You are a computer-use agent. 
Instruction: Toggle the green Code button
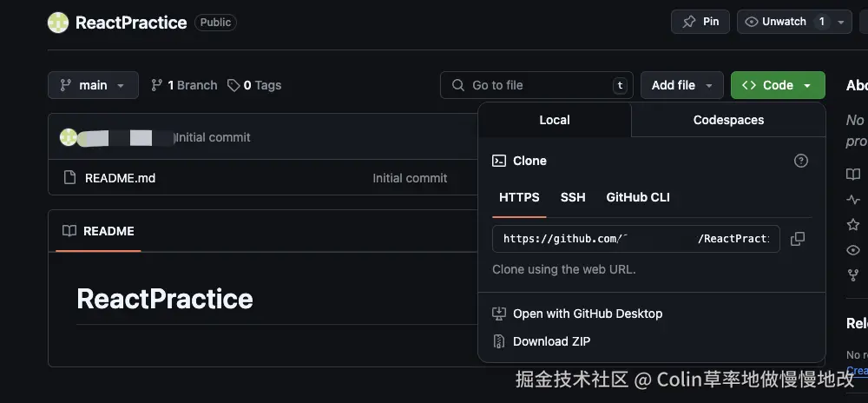click(777, 85)
